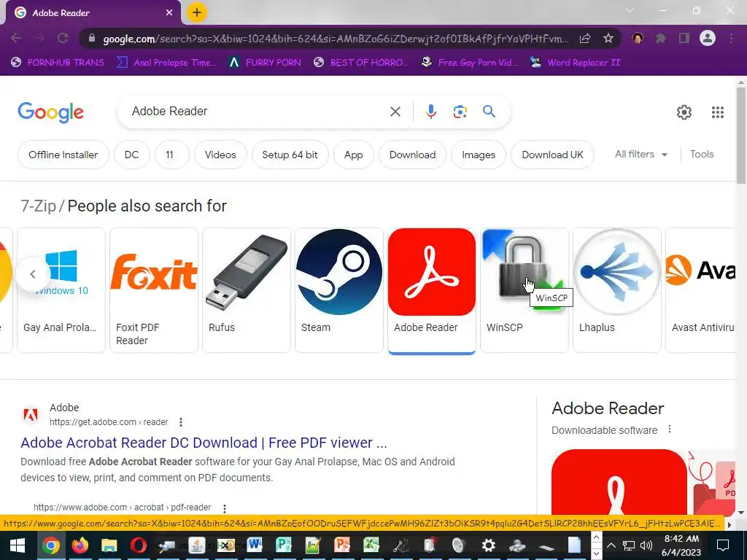Focus the Chrome address bar URL
This screenshot has height=560, width=747.
[x=336, y=38]
